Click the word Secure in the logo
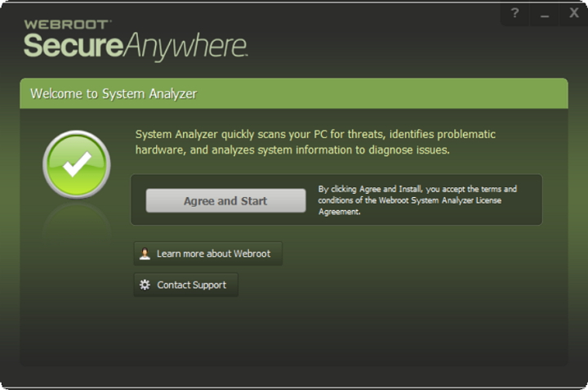Screen dimensions: 588x390 tap(73, 46)
